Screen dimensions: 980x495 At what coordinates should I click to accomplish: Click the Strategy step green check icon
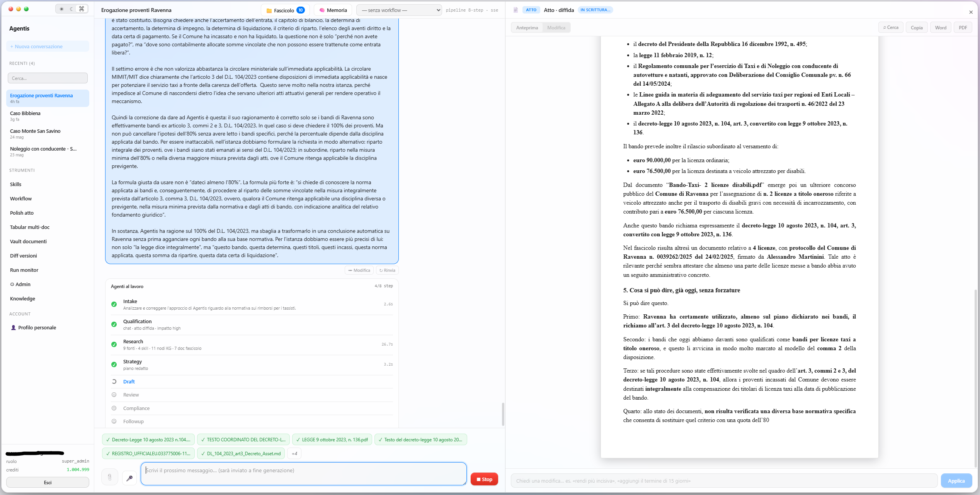point(114,364)
